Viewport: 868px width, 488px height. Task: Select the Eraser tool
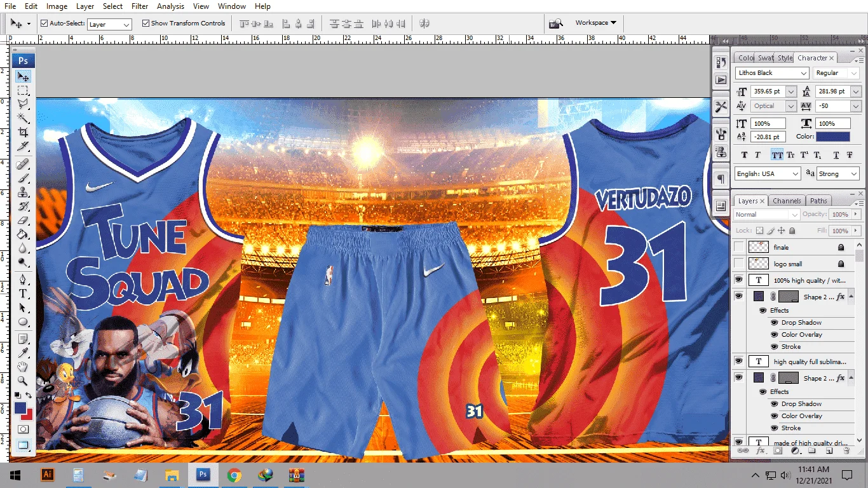pyautogui.click(x=23, y=220)
